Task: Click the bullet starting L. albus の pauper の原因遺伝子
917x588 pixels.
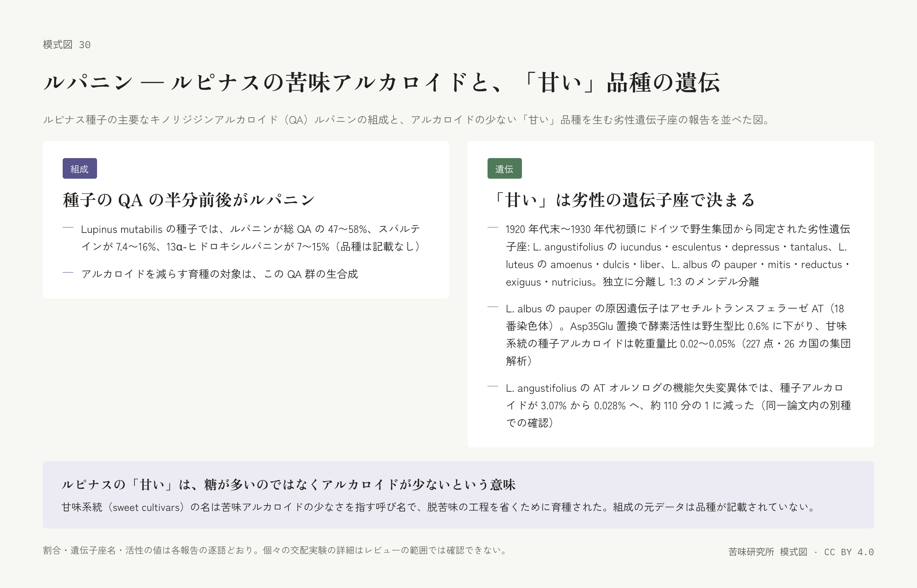Action: click(678, 335)
